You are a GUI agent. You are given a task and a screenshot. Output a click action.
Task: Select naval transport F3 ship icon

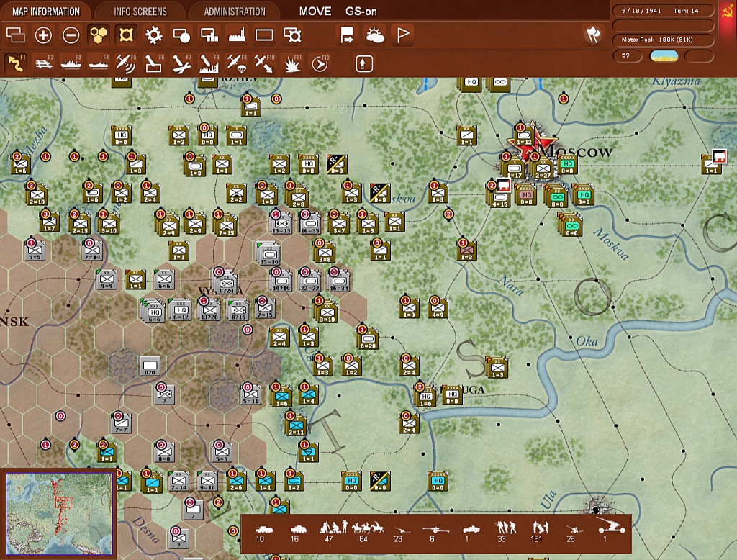[x=71, y=63]
